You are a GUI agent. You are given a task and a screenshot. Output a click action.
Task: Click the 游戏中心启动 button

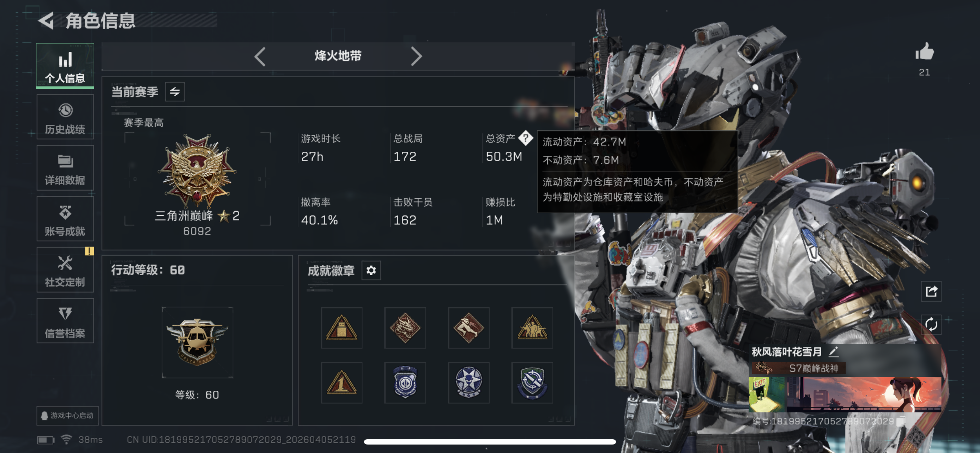point(68,416)
